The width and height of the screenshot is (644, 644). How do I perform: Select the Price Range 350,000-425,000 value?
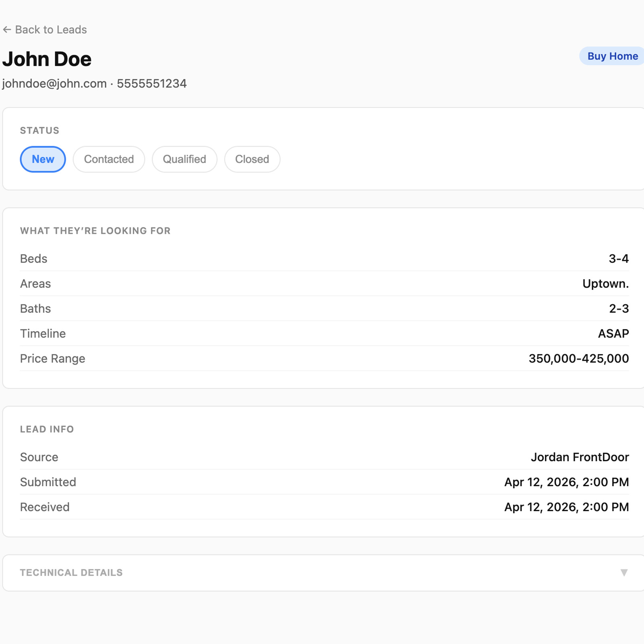tap(578, 359)
